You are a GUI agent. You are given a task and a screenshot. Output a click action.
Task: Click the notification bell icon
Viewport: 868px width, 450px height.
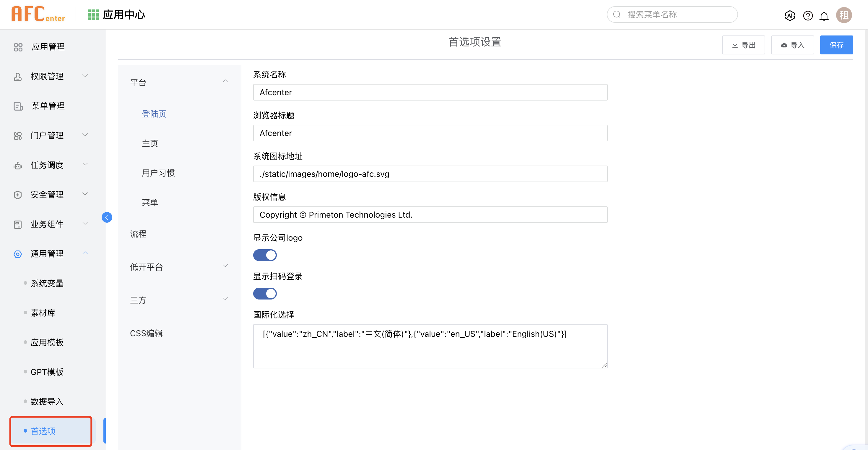click(823, 16)
